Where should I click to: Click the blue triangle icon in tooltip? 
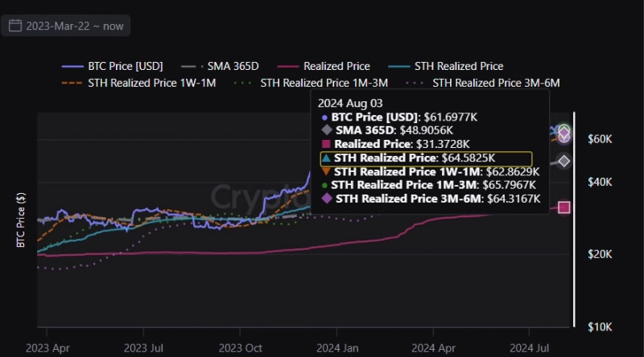325,158
